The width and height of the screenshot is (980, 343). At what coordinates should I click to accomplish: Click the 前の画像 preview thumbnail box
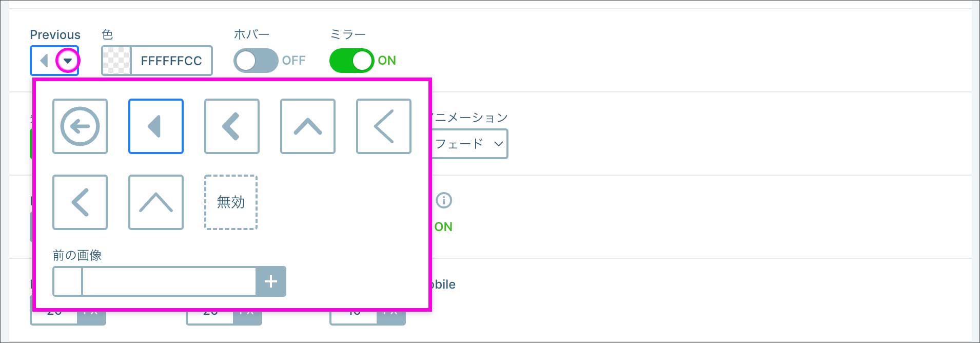[68, 281]
